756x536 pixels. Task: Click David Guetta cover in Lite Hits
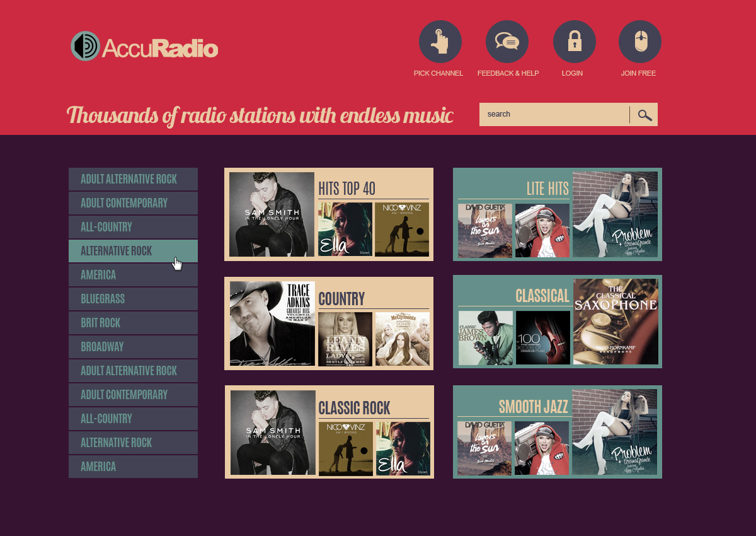[x=485, y=231]
